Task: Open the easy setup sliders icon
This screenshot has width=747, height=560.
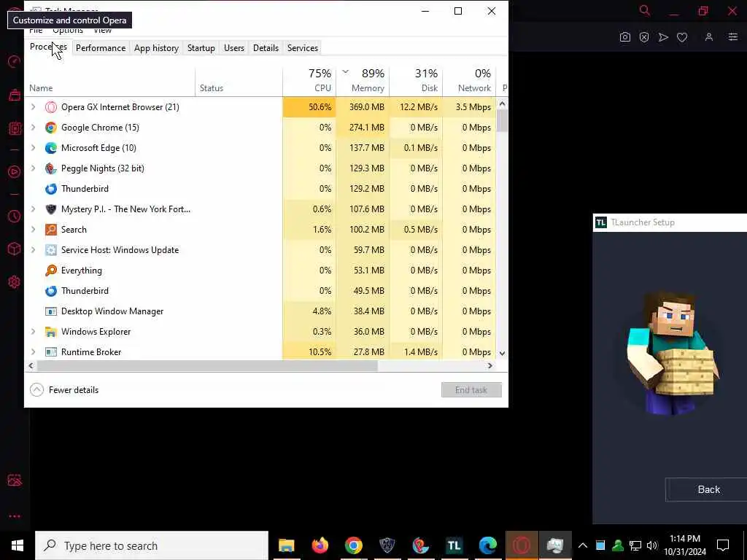Action: tap(732, 37)
